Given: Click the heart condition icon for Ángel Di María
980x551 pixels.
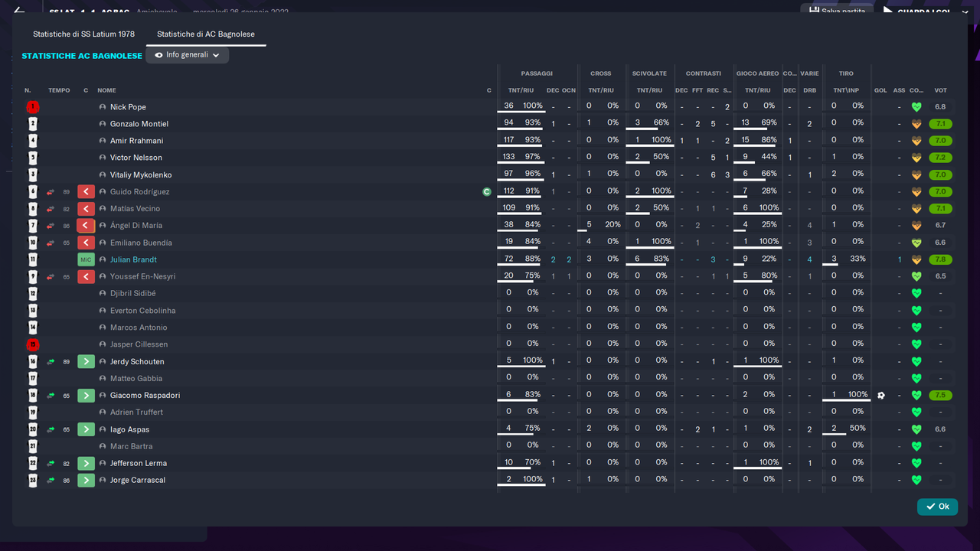Looking at the screenshot, I should coord(916,226).
